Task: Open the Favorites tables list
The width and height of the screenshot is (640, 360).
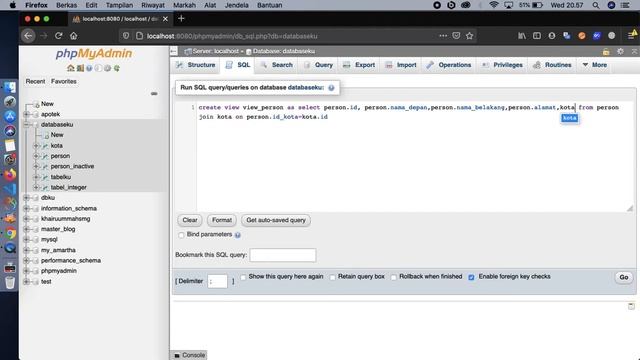Action: tap(64, 81)
